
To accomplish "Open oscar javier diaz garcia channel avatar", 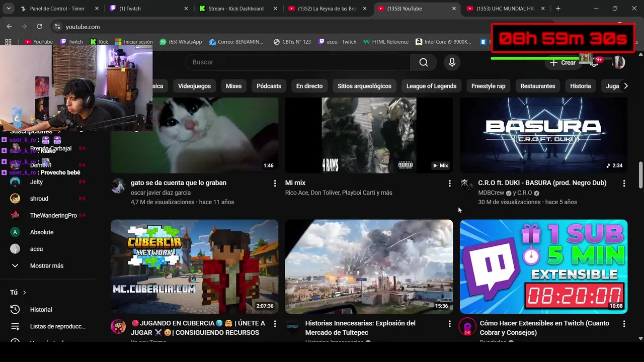I will [x=118, y=186].
